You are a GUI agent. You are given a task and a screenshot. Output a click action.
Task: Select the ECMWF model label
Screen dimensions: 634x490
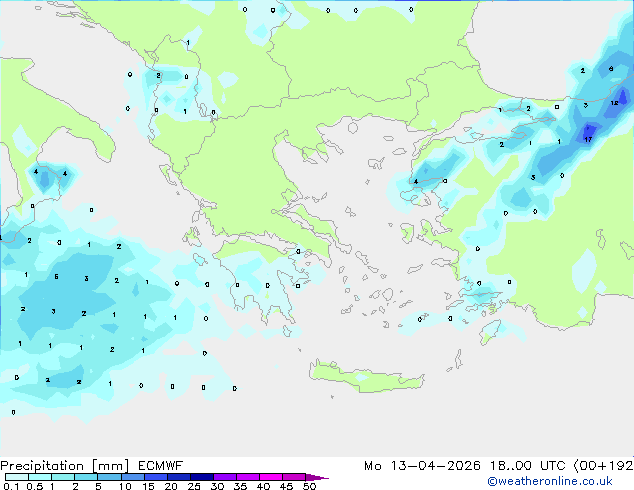pos(161,466)
